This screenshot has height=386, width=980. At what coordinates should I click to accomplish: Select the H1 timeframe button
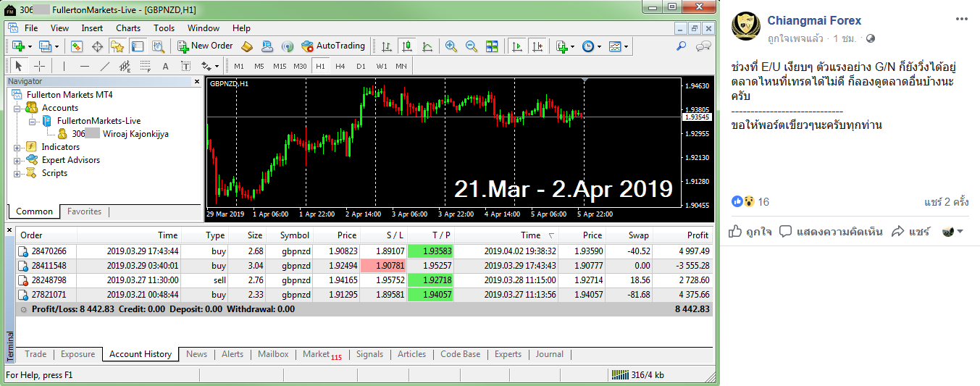click(x=320, y=66)
